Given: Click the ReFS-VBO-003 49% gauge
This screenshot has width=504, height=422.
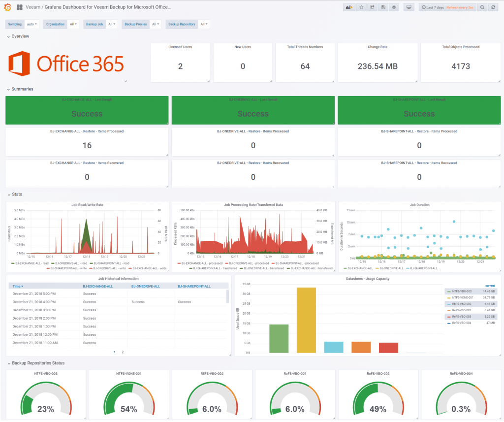Looking at the screenshot, I should pyautogui.click(x=378, y=399).
